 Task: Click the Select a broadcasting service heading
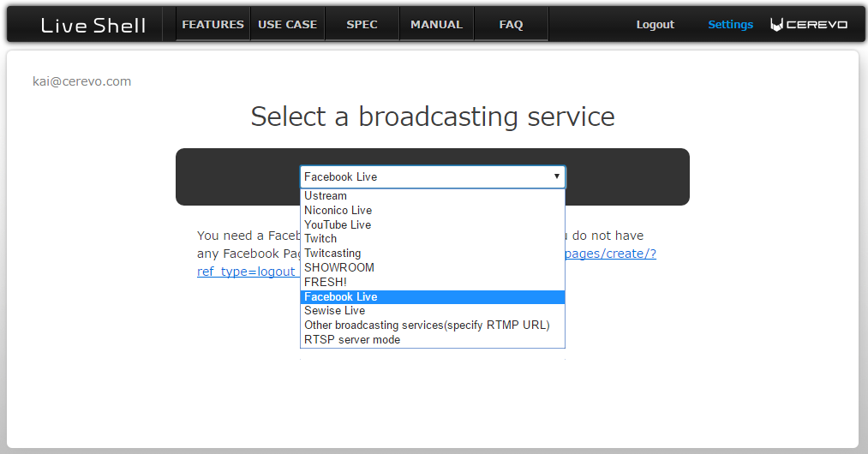433,116
